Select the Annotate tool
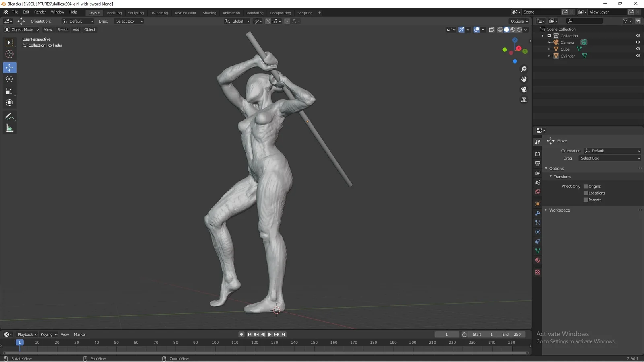The image size is (644, 362). [x=9, y=116]
